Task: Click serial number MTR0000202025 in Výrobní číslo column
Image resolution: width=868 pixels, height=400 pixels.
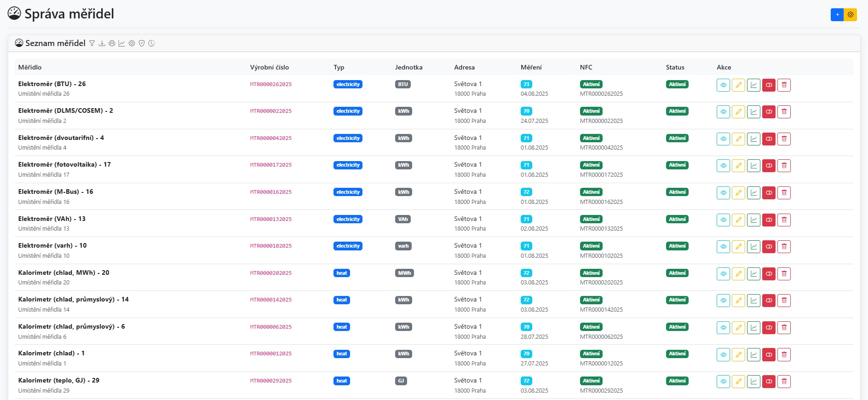Action: (270, 273)
